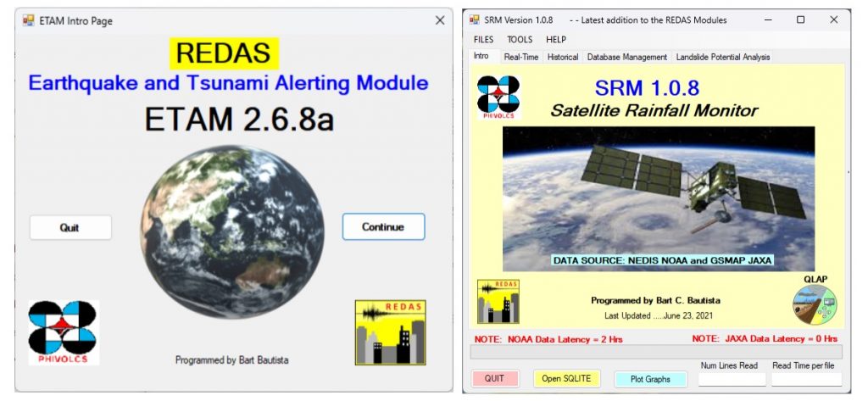Click 'Programmed by Bart C. Bautista' in SRM
The image size is (868, 401).
click(x=655, y=301)
